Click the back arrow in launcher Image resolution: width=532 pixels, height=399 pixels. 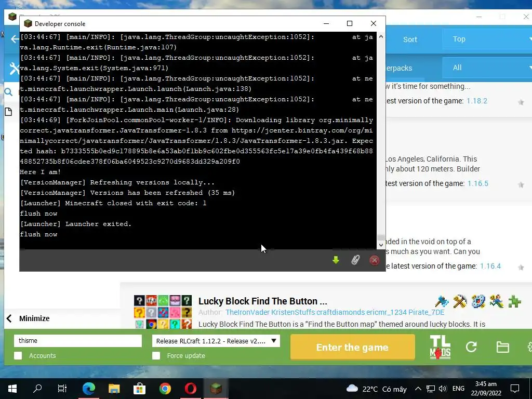pyautogui.click(x=15, y=39)
